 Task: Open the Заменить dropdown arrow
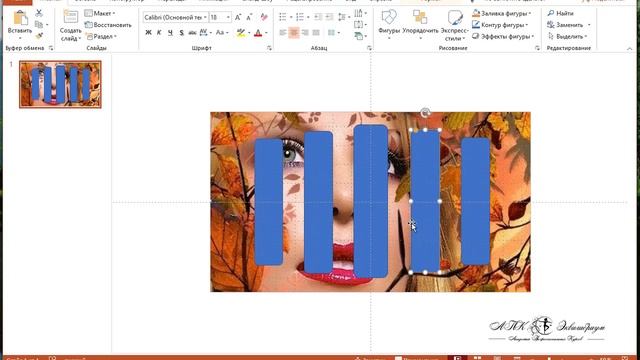coord(589,25)
